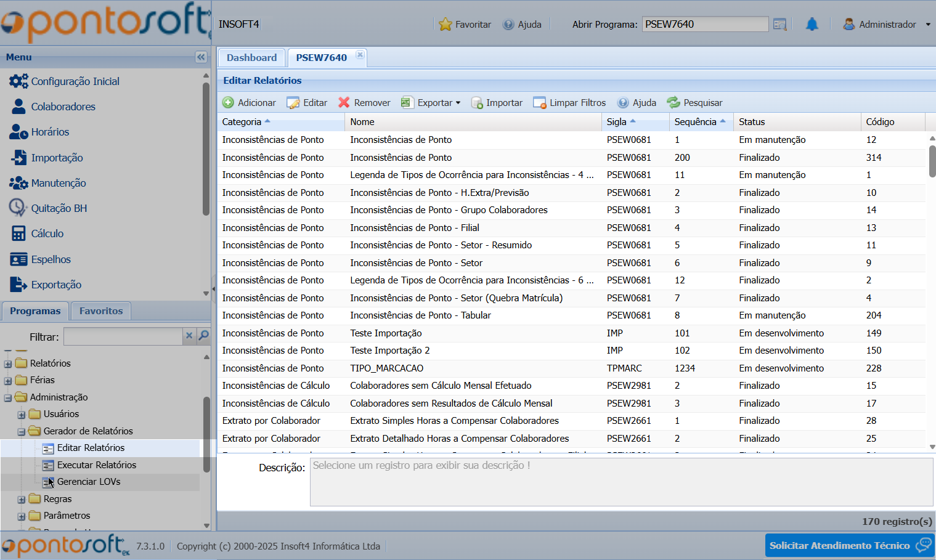
Task: Close the PSEW7640 tab
Action: click(x=360, y=55)
